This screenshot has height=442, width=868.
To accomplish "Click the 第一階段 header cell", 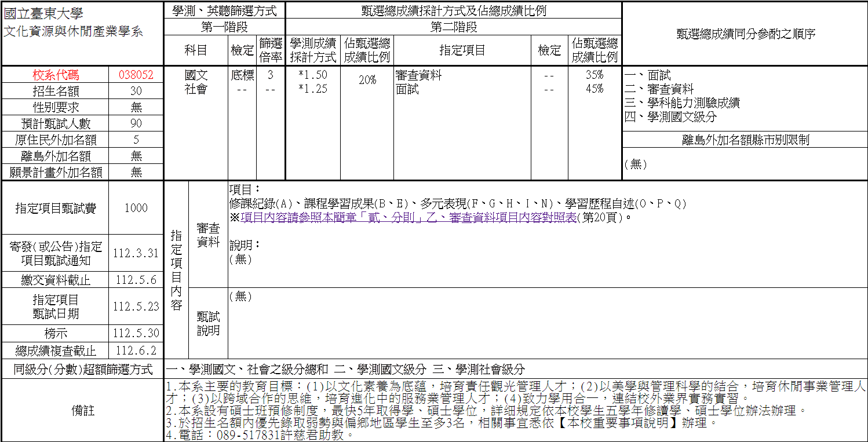I will 225,27.
